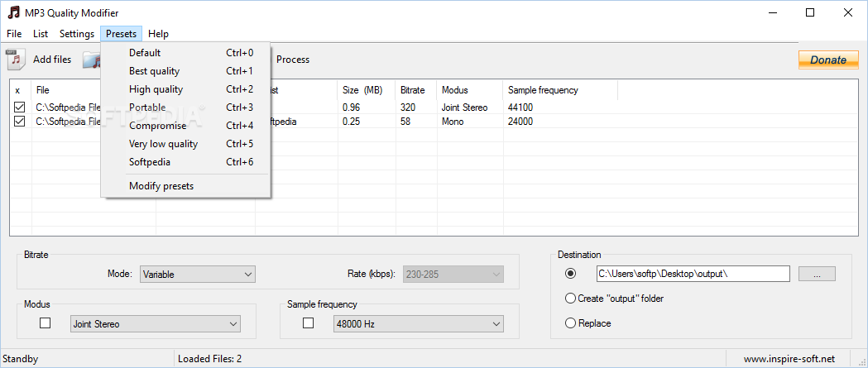
Task: Click the Add files music note icon
Action: tap(16, 60)
